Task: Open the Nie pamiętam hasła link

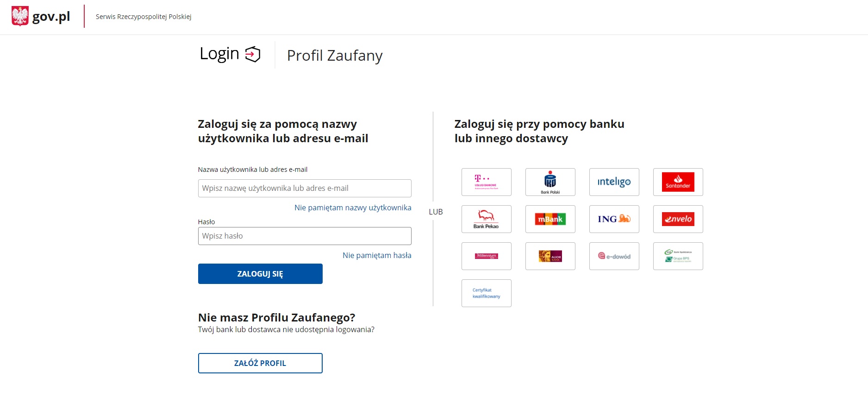Action: click(x=377, y=255)
